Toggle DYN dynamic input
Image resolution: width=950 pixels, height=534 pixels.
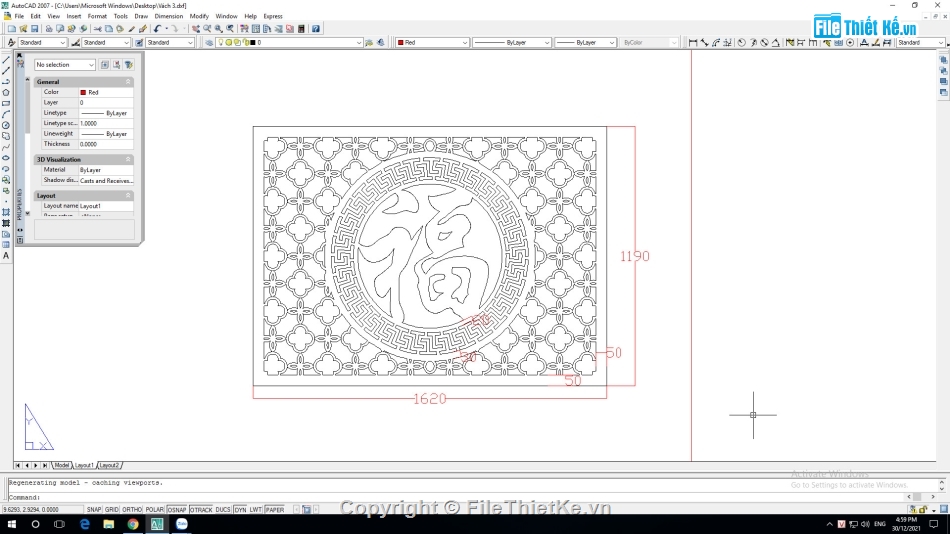[241, 510]
